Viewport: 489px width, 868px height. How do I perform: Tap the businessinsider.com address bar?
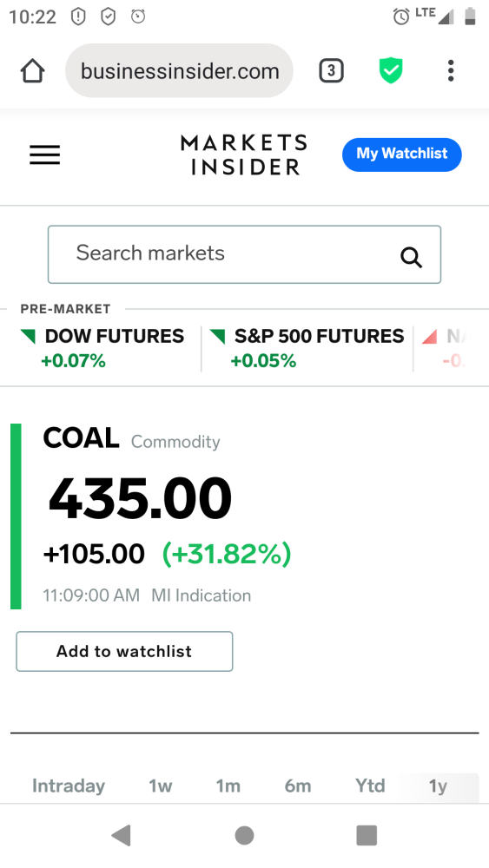[x=180, y=71]
